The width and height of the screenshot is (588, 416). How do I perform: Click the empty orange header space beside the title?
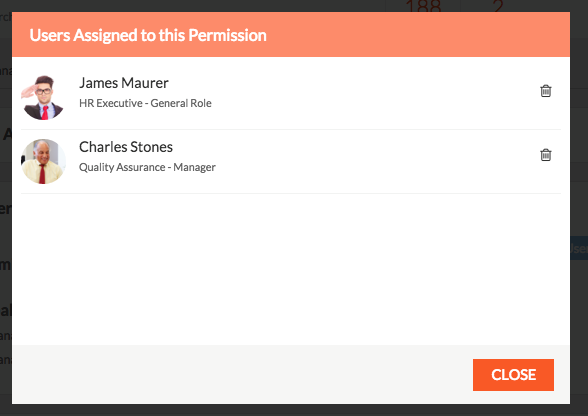coord(418,35)
